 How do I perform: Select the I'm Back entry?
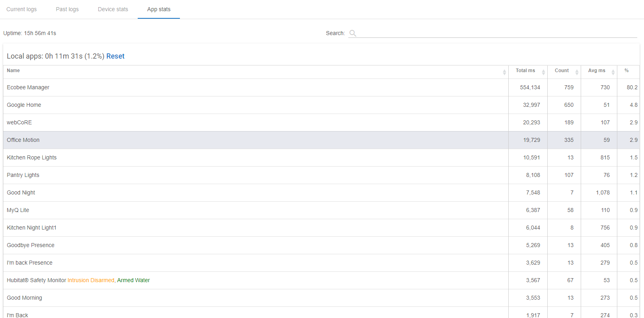[x=18, y=315]
